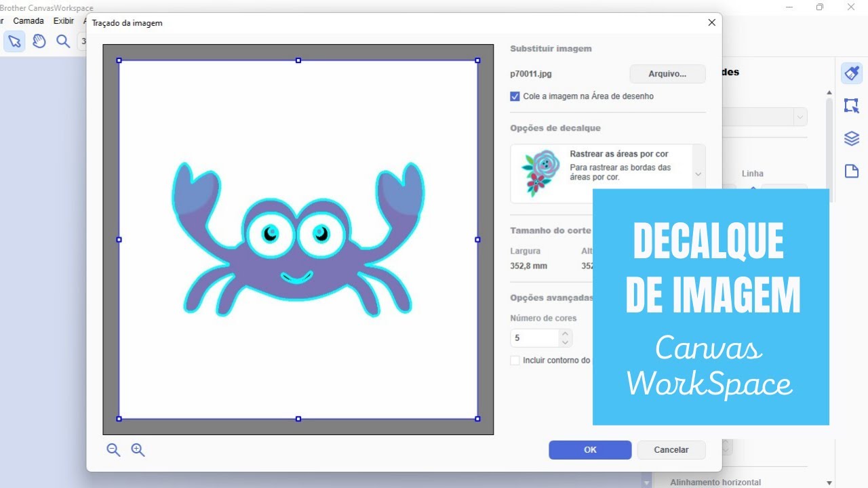Zoom out the trace preview
The height and width of the screenshot is (488, 868).
click(x=113, y=450)
